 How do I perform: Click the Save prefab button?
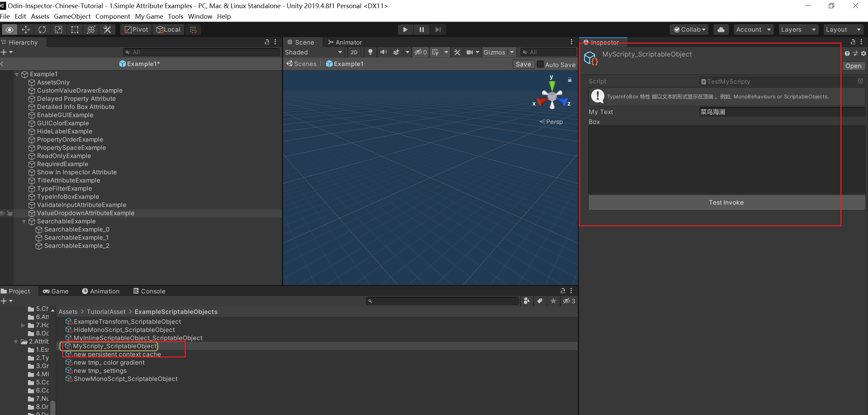523,64
